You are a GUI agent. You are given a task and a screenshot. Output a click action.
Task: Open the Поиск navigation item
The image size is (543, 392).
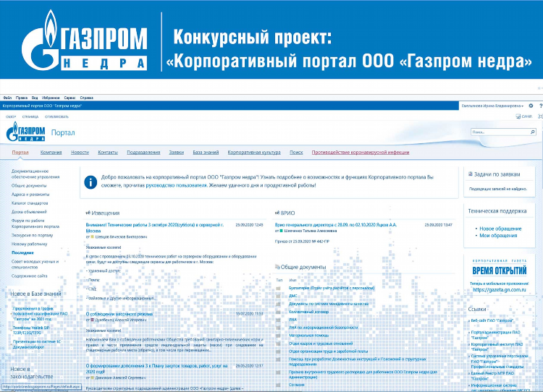tap(296, 152)
